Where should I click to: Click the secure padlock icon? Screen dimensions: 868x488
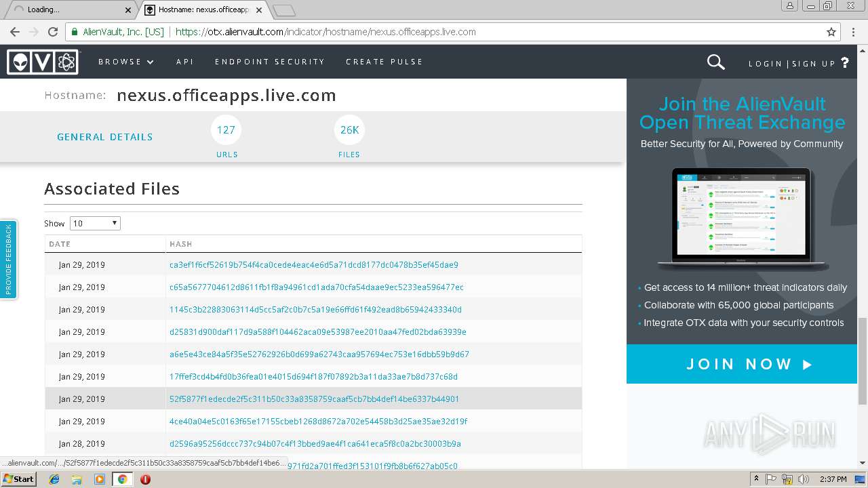click(x=74, y=32)
